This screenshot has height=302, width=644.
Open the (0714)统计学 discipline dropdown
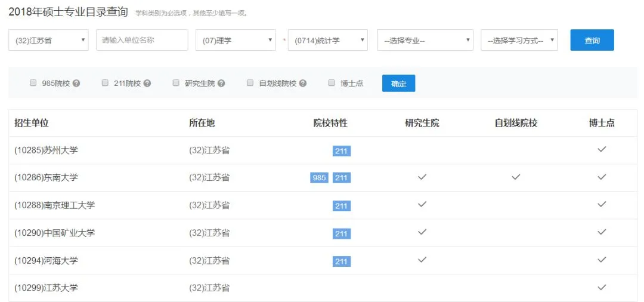click(328, 40)
